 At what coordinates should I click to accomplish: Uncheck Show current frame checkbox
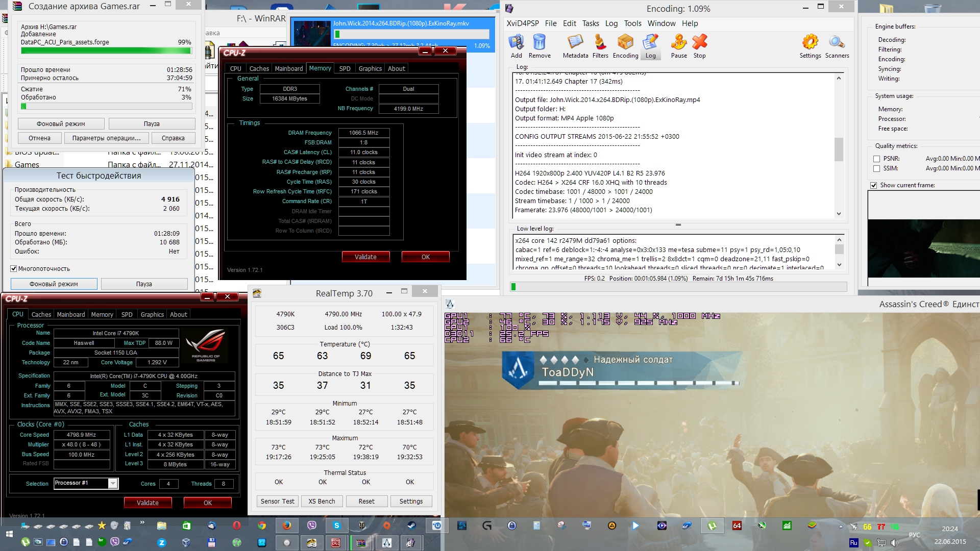[873, 185]
